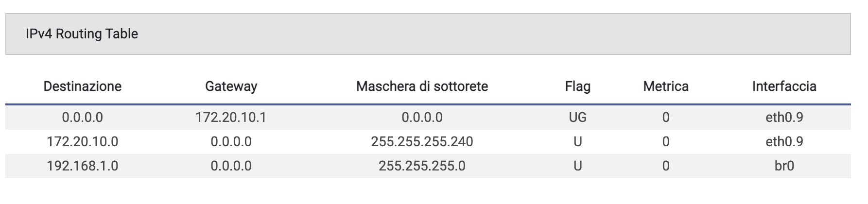Screen dimensions: 868x204
Task: Select destination 172.20.10.0 cell
Action: click(83, 142)
